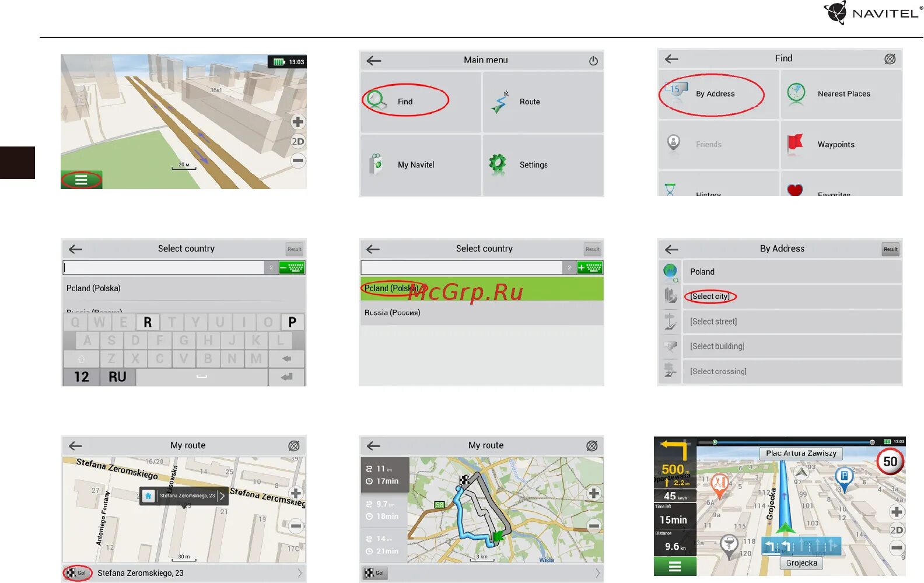Open Waypoints in Find screen
Viewport: 924px width, 583px height.
point(841,145)
